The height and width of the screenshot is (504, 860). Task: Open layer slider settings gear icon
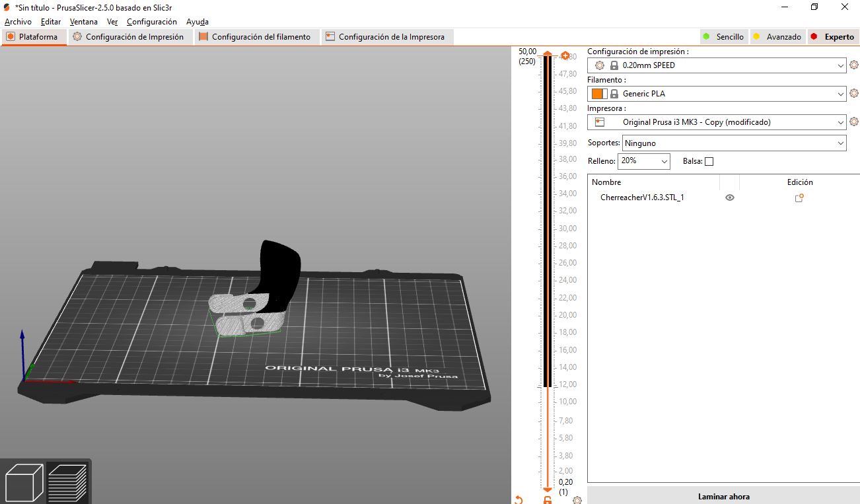pyautogui.click(x=577, y=500)
